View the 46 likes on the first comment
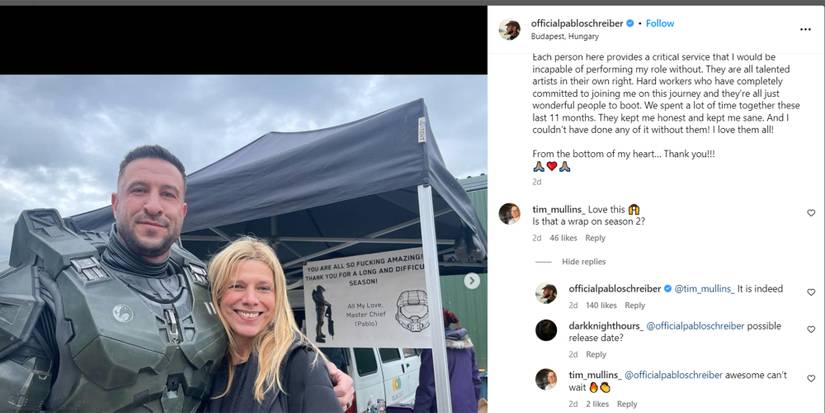 (563, 238)
